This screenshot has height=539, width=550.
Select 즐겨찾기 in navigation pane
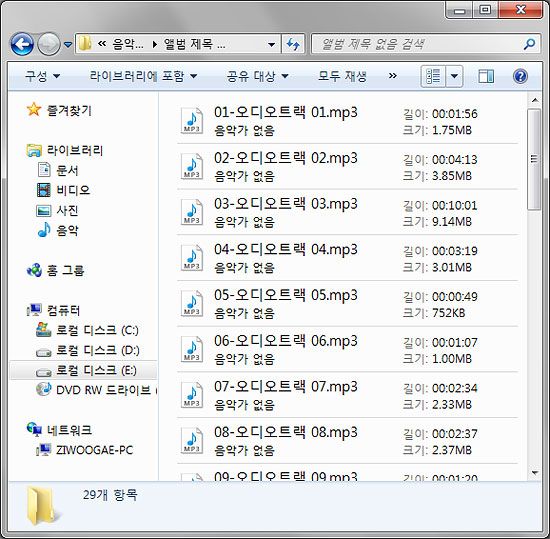coord(69,110)
